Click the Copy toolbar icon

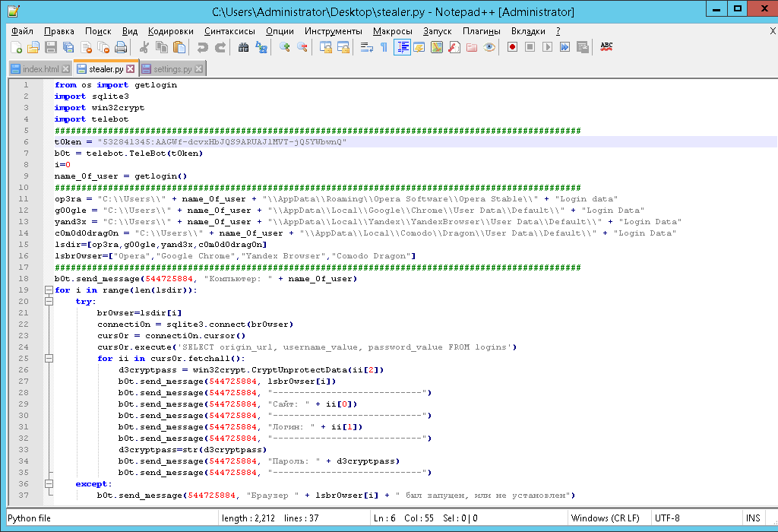click(162, 47)
